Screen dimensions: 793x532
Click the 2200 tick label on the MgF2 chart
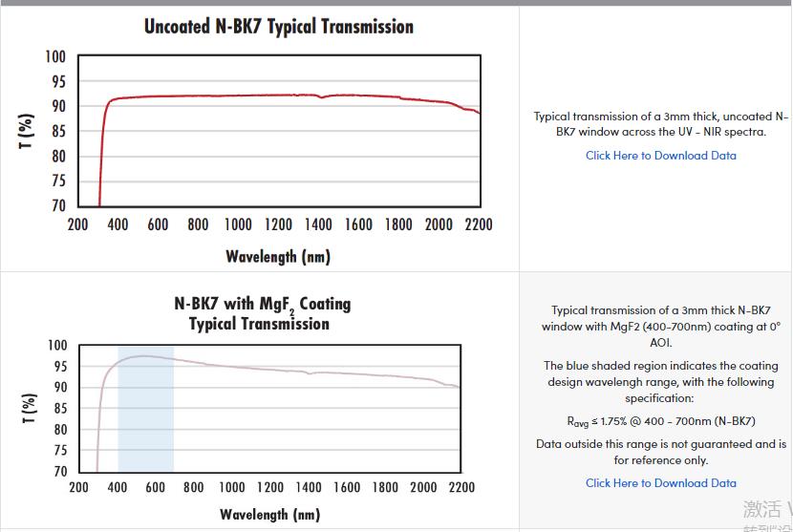pyautogui.click(x=461, y=487)
